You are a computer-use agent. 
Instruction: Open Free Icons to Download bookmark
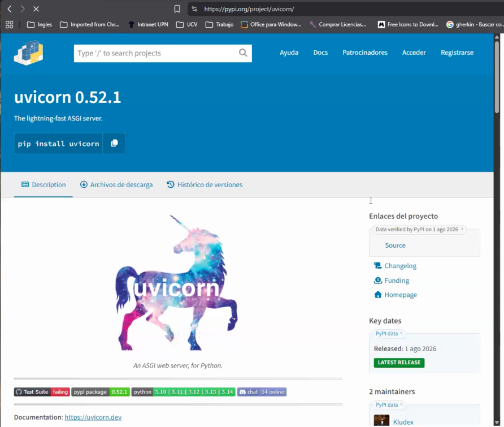(x=408, y=24)
